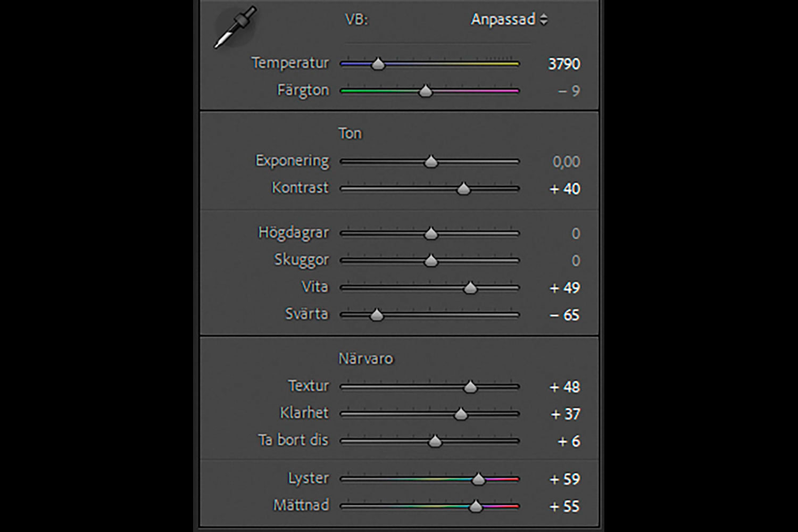The height and width of the screenshot is (532, 798).
Task: Click the Högdagrar slider handle
Action: [431, 233]
